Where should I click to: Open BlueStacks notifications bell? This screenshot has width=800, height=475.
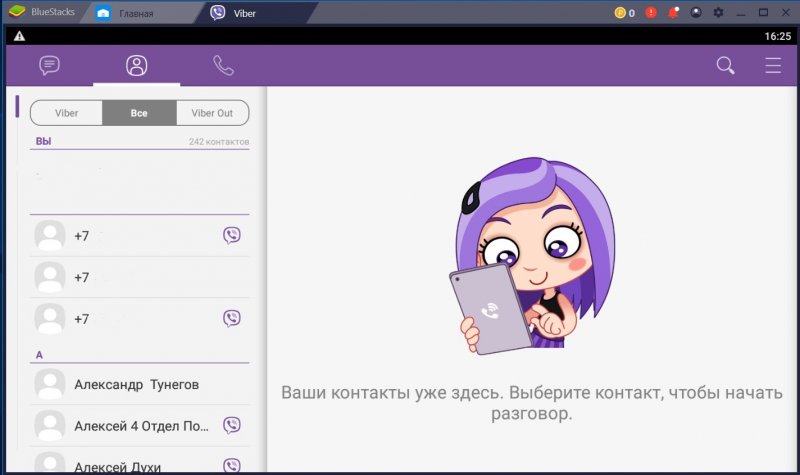673,12
